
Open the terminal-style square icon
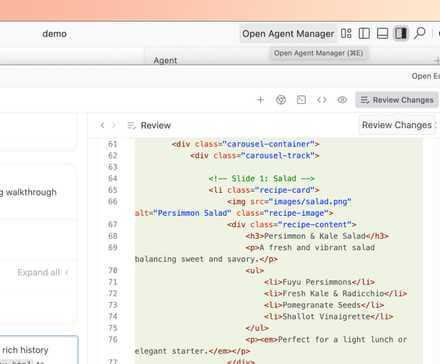pos(301,100)
